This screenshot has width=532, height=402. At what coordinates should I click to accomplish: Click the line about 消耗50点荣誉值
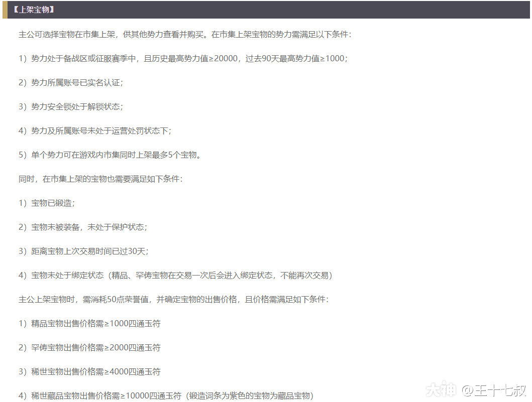(173, 300)
